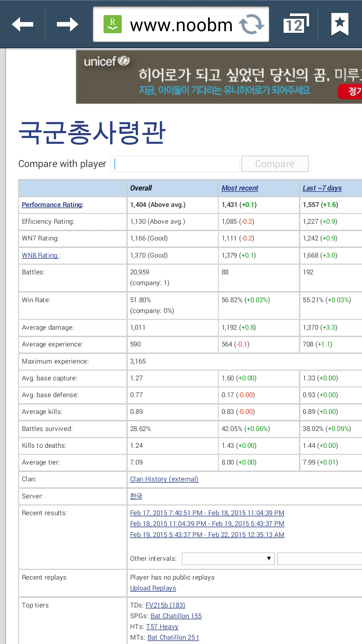Open the FV215b (183) tank link
The height and width of the screenshot is (644, 362).
click(x=165, y=605)
